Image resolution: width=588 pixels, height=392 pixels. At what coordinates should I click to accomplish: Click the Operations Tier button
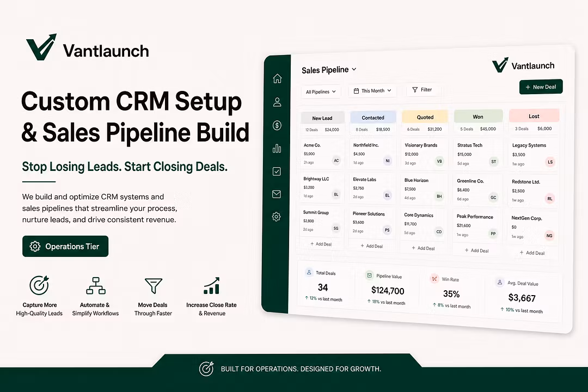pos(65,247)
